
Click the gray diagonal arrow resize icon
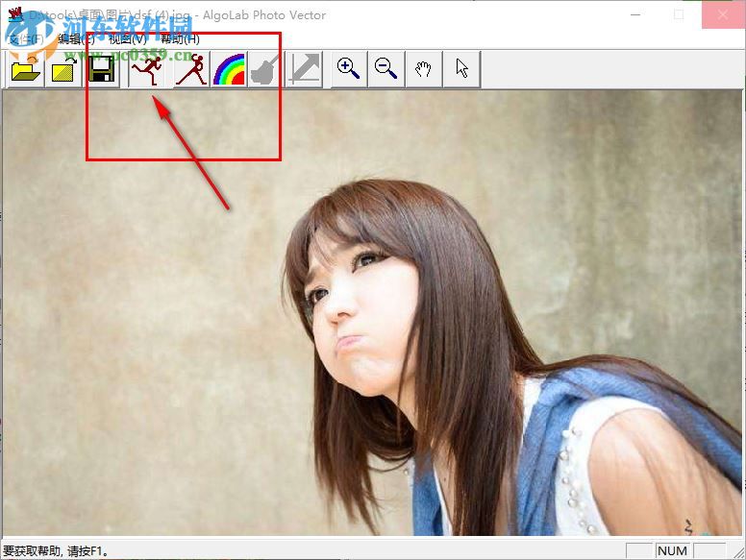[x=305, y=69]
